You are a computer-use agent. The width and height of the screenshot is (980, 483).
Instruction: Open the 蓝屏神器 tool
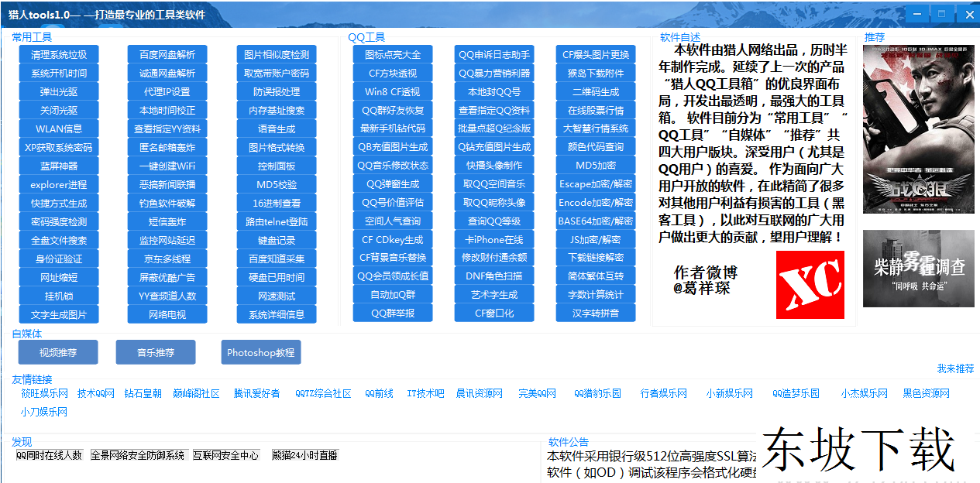pyautogui.click(x=59, y=166)
